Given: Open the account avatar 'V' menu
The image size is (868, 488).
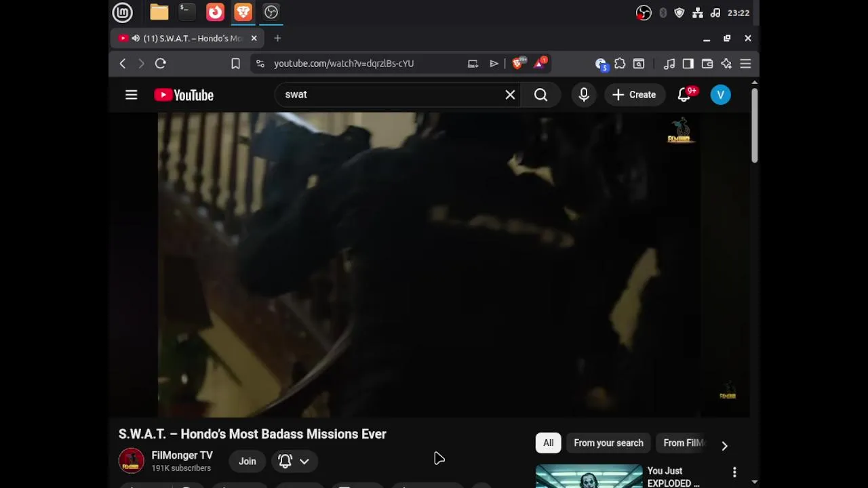Looking at the screenshot, I should click(x=721, y=95).
